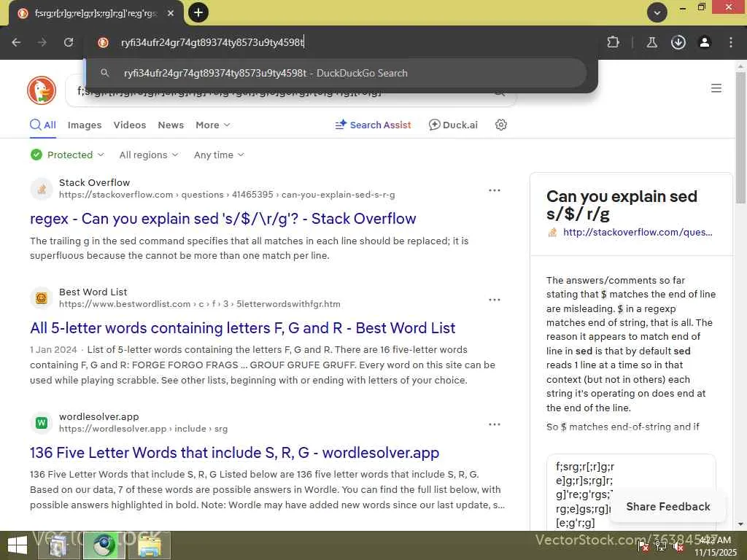Select the DuckDuckGo Search suggestion
Image resolution: width=747 pixels, height=560 pixels.
[336, 74]
